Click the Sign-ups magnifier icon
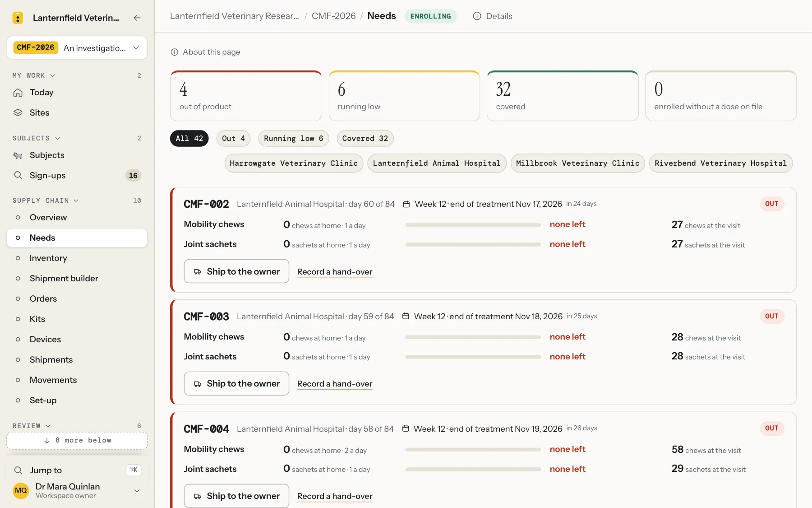Viewport: 812px width, 508px height. tap(18, 176)
